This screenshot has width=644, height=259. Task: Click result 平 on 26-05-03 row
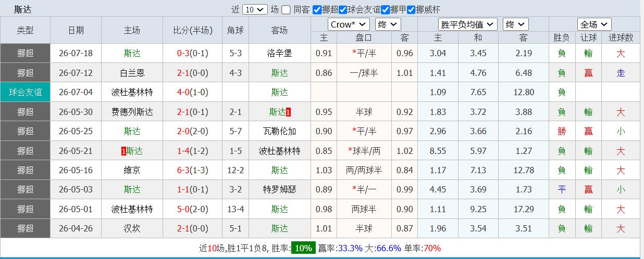pyautogui.click(x=562, y=189)
